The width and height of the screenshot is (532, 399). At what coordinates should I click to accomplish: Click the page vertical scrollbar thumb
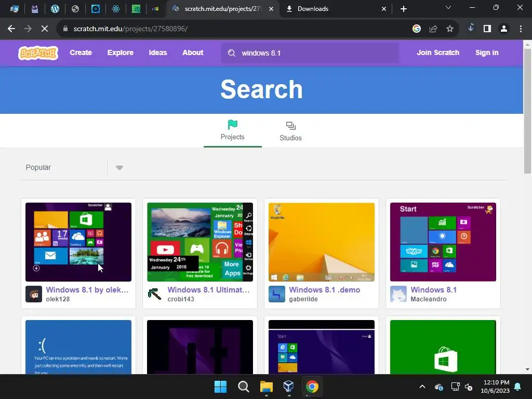point(527,111)
